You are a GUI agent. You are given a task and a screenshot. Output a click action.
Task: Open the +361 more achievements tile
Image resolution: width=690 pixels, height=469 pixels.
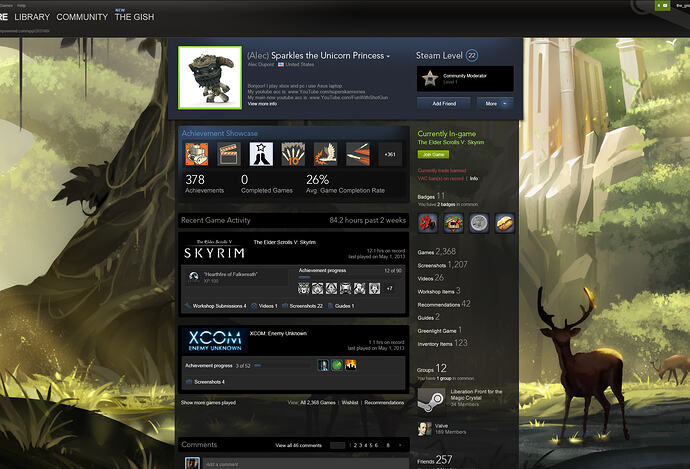pyautogui.click(x=390, y=154)
